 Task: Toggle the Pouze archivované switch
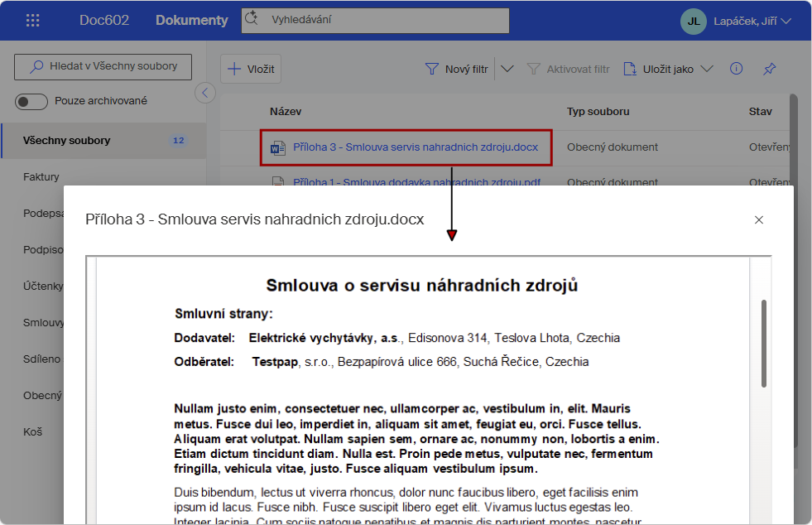31,101
